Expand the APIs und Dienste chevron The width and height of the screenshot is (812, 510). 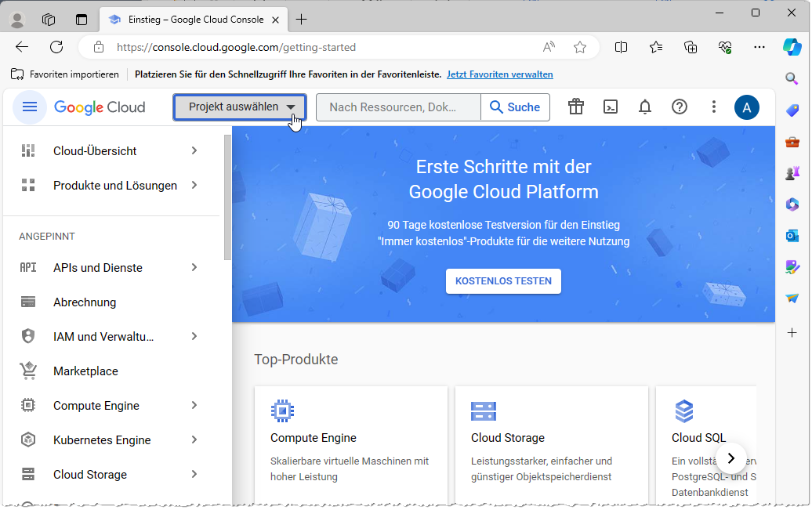194,267
